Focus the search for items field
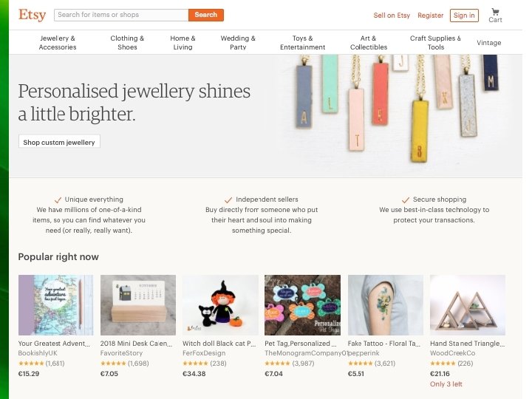The width and height of the screenshot is (532, 399). pos(121,15)
